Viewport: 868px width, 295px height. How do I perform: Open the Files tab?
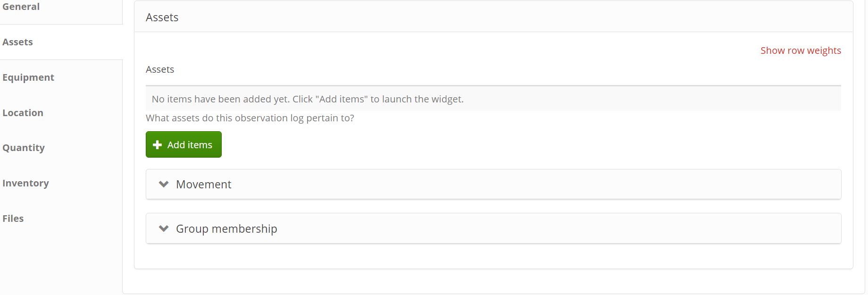[13, 219]
